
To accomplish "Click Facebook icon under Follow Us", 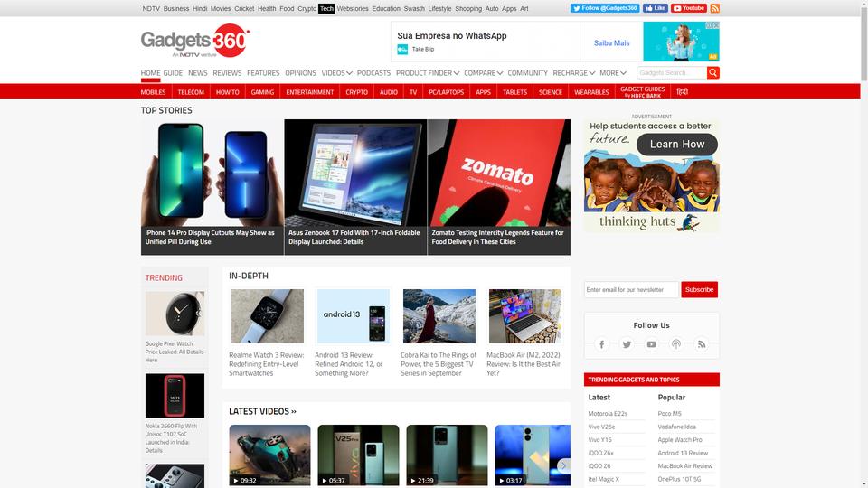I will click(x=602, y=344).
